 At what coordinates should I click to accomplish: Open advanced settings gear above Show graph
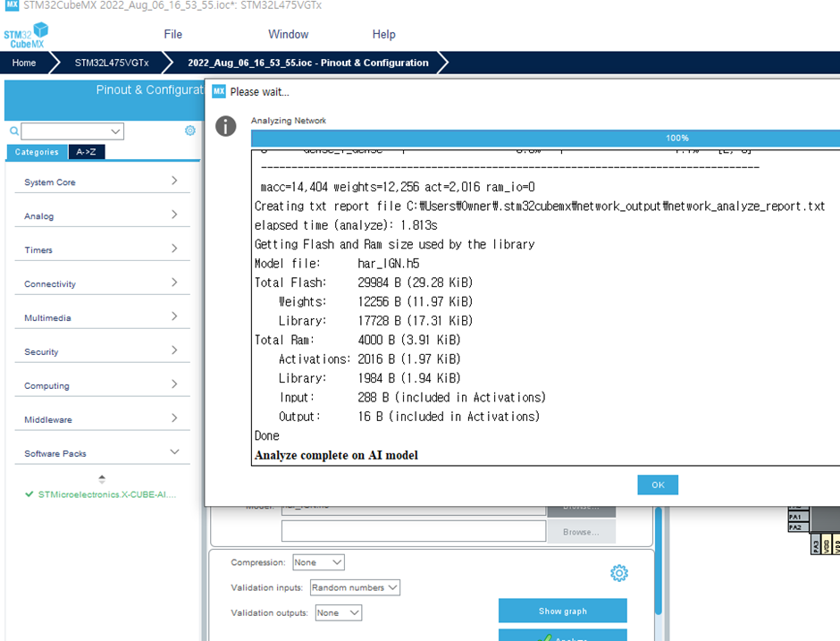(618, 573)
